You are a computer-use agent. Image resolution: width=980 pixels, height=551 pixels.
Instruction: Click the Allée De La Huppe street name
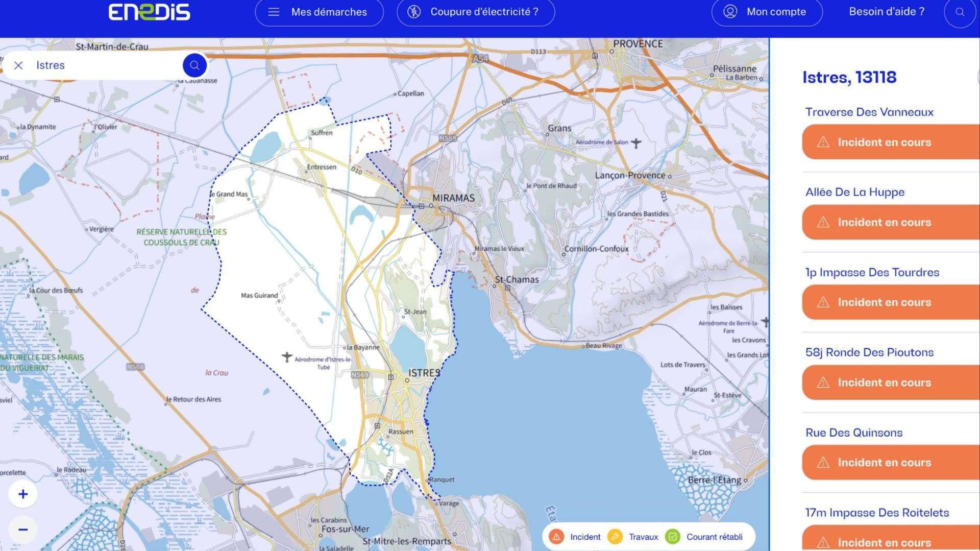(x=855, y=193)
